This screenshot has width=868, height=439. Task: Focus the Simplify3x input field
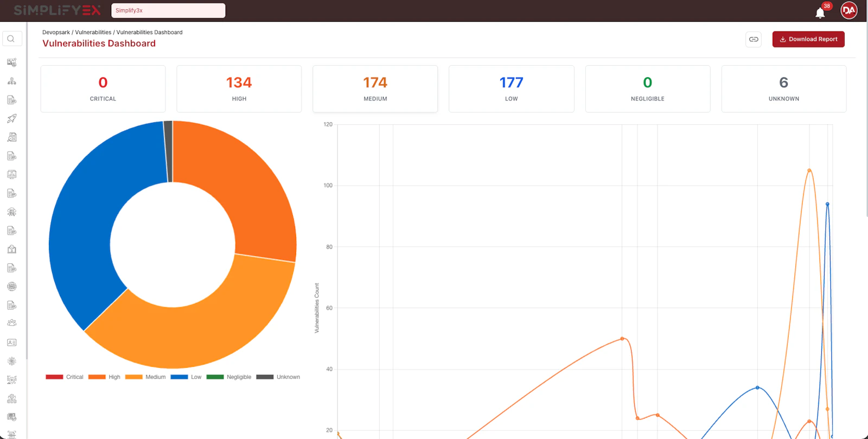168,10
